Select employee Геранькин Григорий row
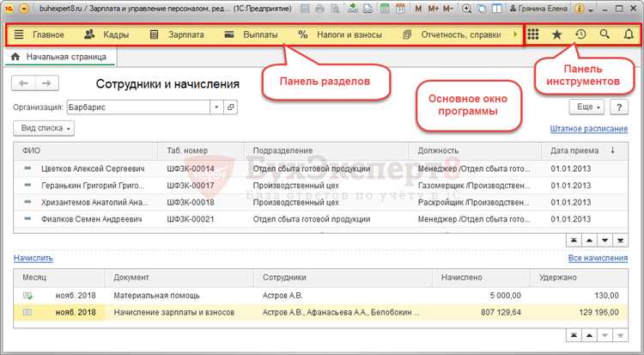Viewport: 644px width, 355px height. click(x=320, y=186)
